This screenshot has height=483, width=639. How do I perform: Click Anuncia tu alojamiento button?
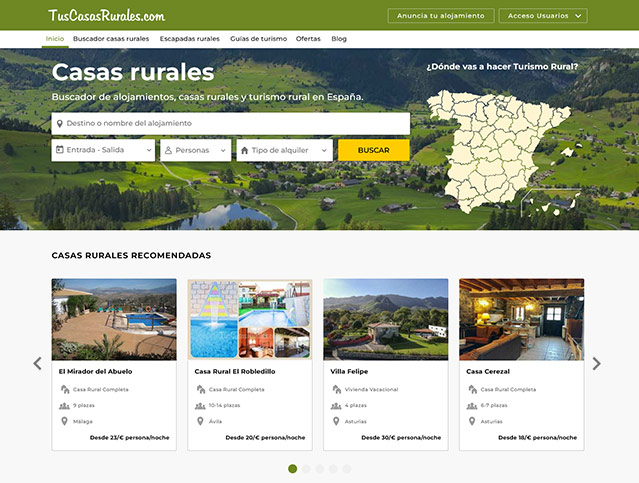click(x=440, y=16)
